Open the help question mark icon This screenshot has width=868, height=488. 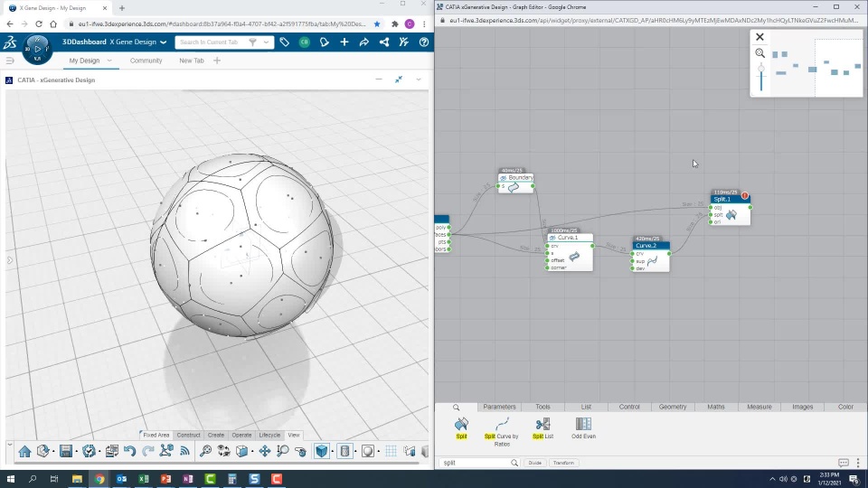[x=424, y=42]
